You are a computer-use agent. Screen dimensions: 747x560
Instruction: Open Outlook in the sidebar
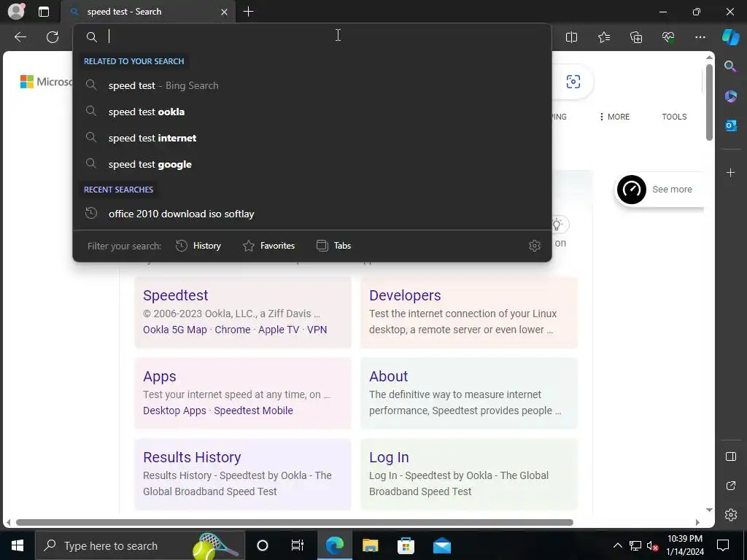(731, 125)
